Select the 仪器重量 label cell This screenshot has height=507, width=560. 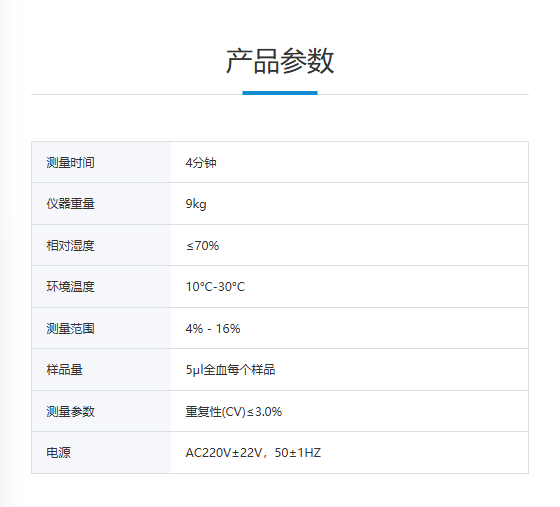(101, 204)
